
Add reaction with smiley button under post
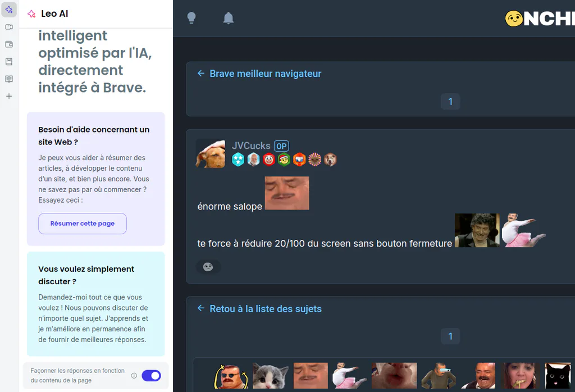click(208, 267)
